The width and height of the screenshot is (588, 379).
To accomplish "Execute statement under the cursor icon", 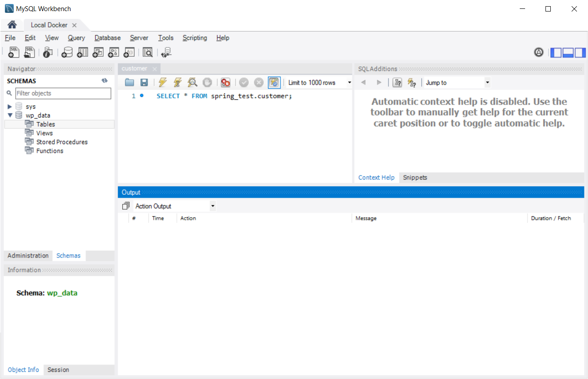I will tap(178, 82).
